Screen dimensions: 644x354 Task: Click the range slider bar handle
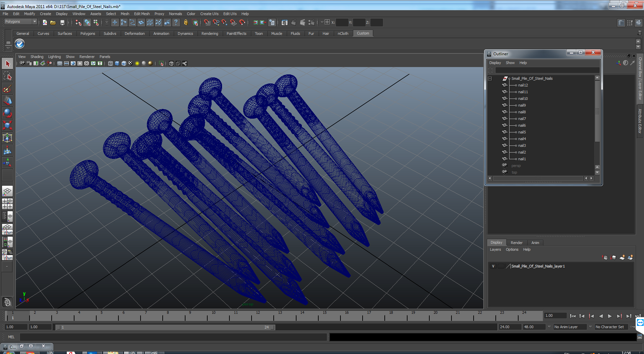[165, 327]
